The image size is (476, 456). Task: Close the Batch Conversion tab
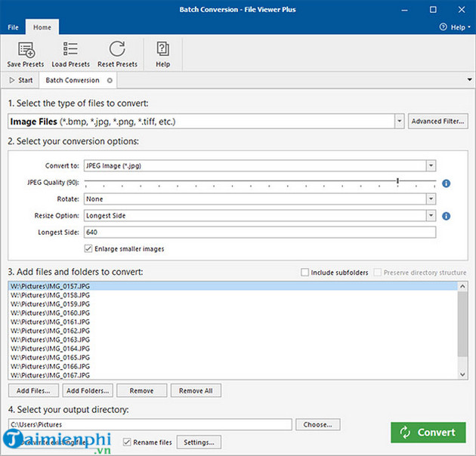(110, 80)
